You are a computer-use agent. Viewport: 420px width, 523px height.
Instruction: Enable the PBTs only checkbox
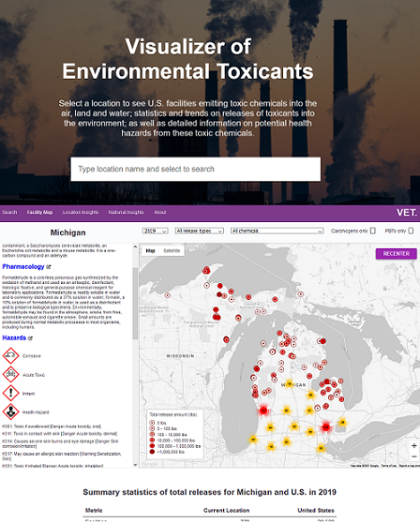411,231
